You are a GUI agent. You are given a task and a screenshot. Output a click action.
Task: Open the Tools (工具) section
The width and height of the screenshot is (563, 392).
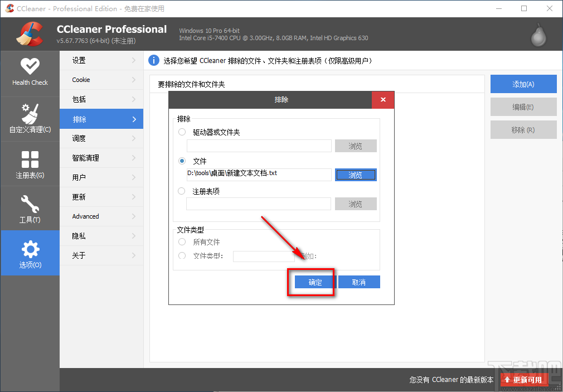coord(30,209)
